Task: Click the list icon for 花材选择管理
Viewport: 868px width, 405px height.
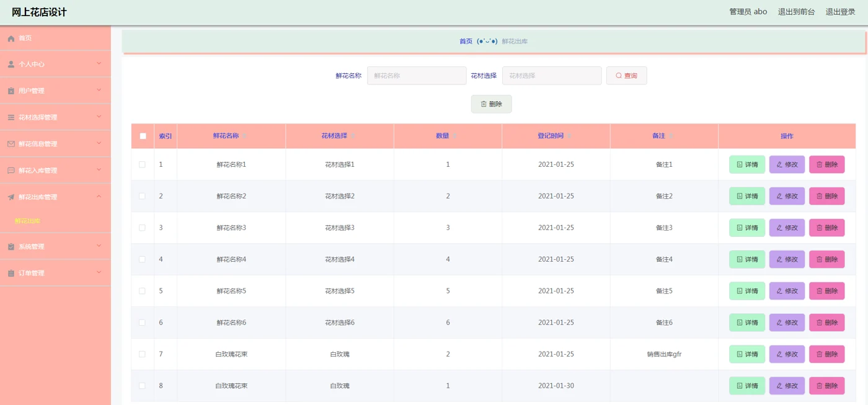Action: (11, 117)
